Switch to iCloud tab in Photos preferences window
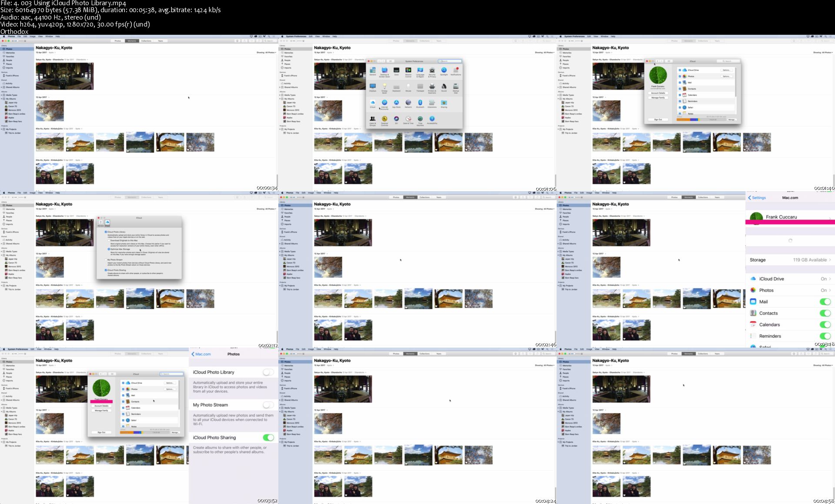The height and width of the screenshot is (504, 835). pyautogui.click(x=107, y=223)
